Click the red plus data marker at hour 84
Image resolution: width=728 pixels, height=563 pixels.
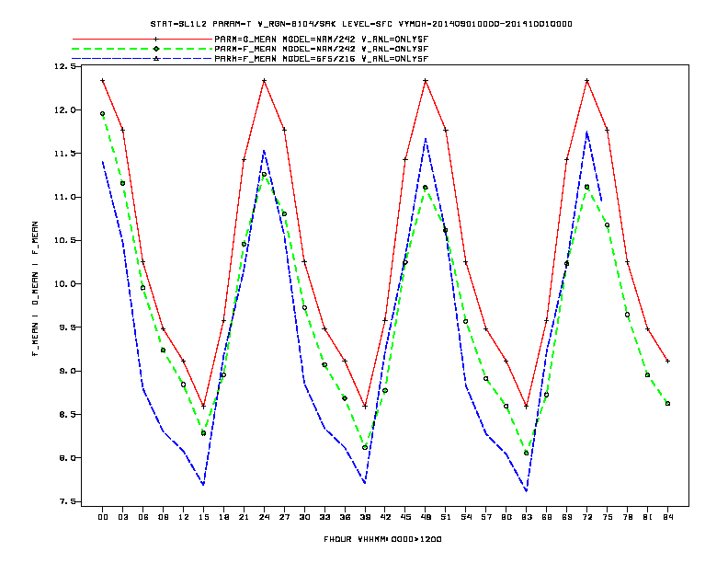coord(667,361)
